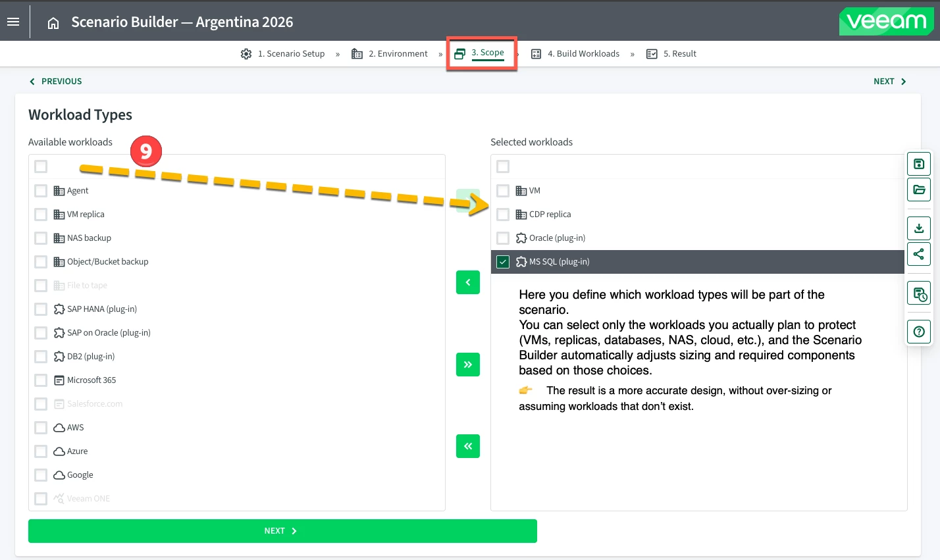Screen dimensions: 940x560
Task: Click the wide green NEXT button
Action: (282, 531)
